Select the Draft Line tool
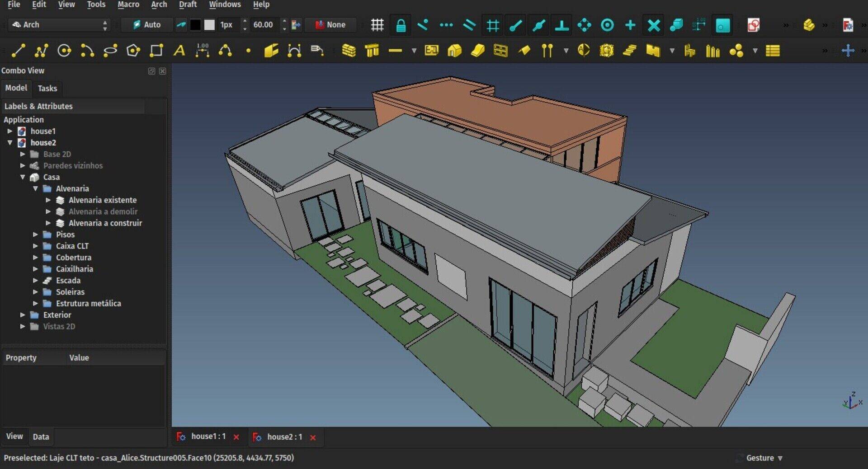 click(x=18, y=51)
